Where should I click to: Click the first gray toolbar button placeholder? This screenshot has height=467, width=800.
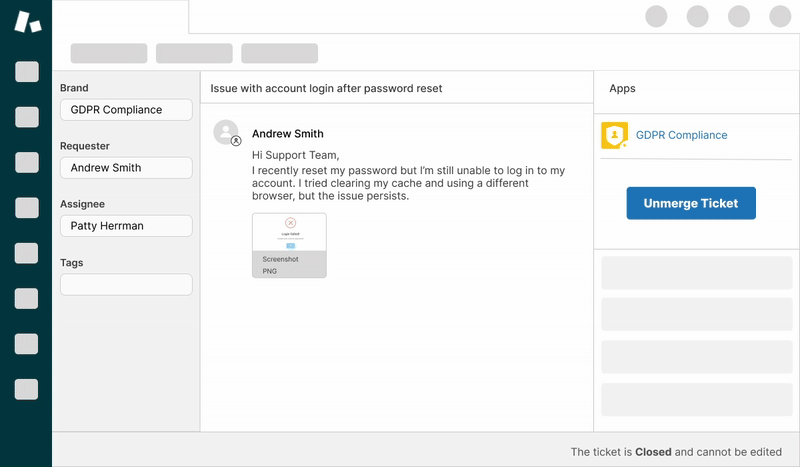pos(109,54)
